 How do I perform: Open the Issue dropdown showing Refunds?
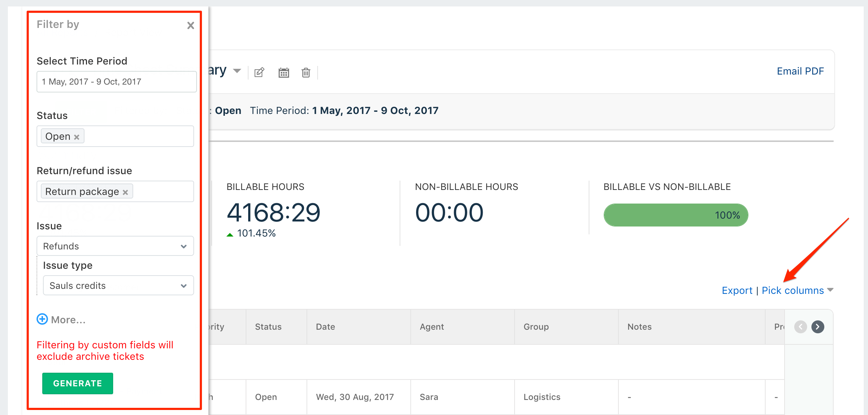(x=115, y=246)
